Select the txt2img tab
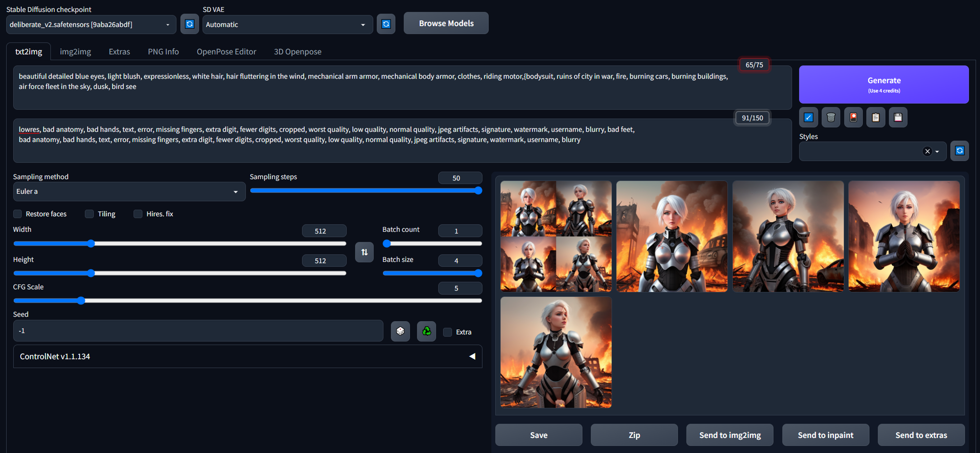 29,51
